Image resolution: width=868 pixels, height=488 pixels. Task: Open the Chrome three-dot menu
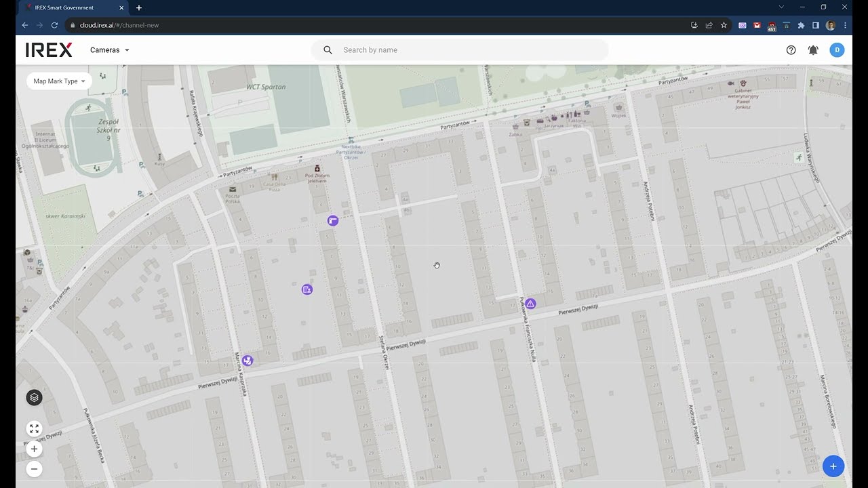(x=845, y=25)
